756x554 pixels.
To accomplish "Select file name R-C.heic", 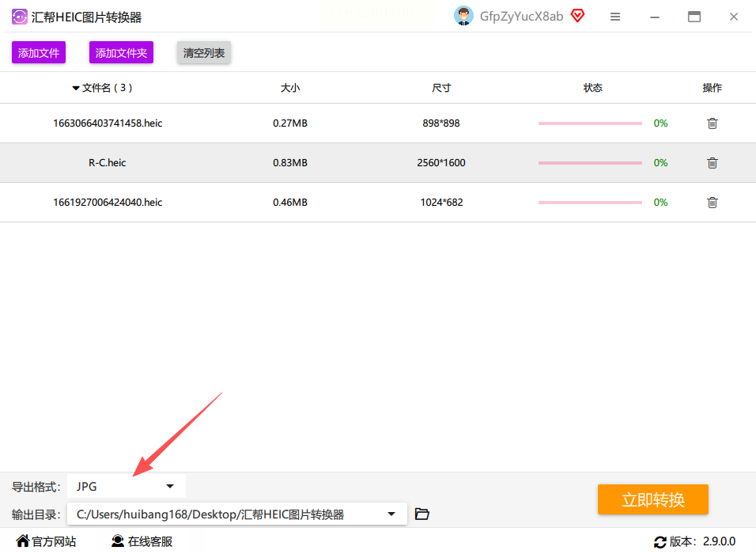I will click(x=107, y=162).
